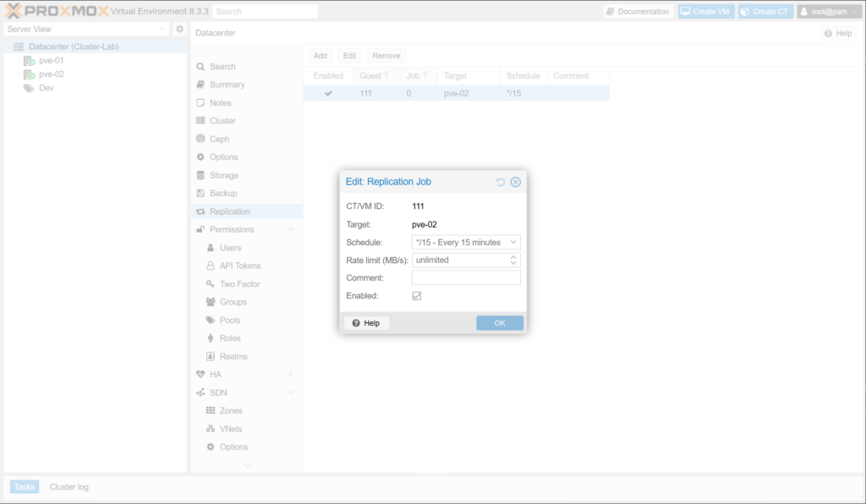Click the reset icon in dialog header

pos(501,182)
